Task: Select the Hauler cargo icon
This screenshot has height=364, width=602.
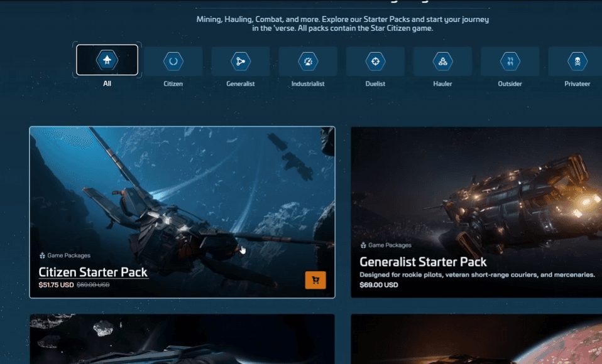Action: click(x=442, y=61)
